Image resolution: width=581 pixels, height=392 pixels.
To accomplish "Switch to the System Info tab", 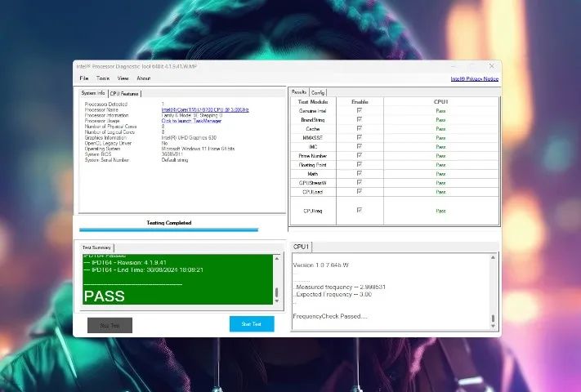I will click(92, 93).
